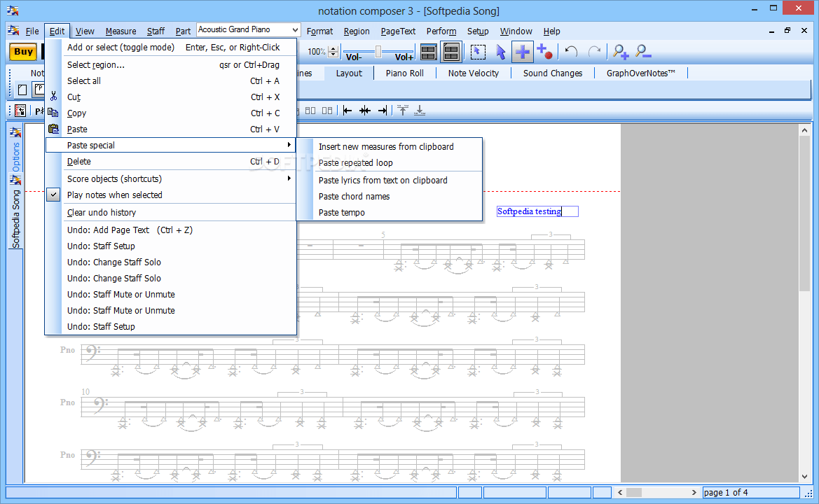Open the Acoustic Grand Piano instrument dropdown
The height and width of the screenshot is (504, 819).
click(295, 29)
